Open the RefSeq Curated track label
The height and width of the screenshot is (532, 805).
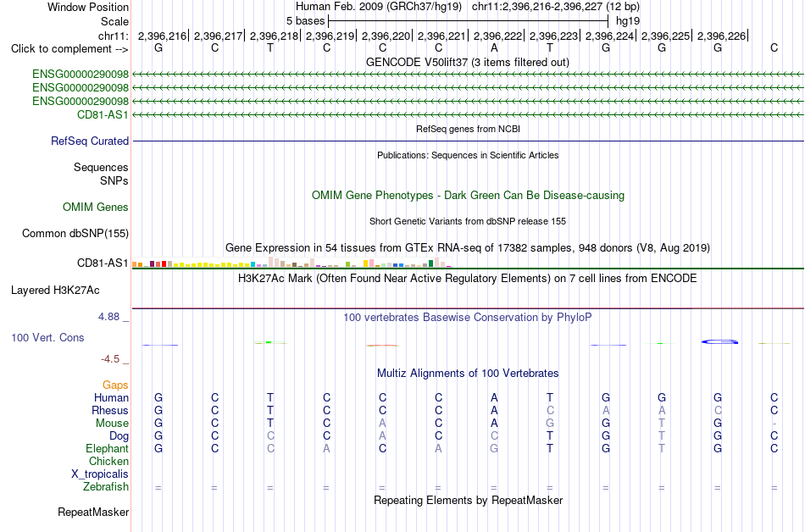(x=90, y=141)
